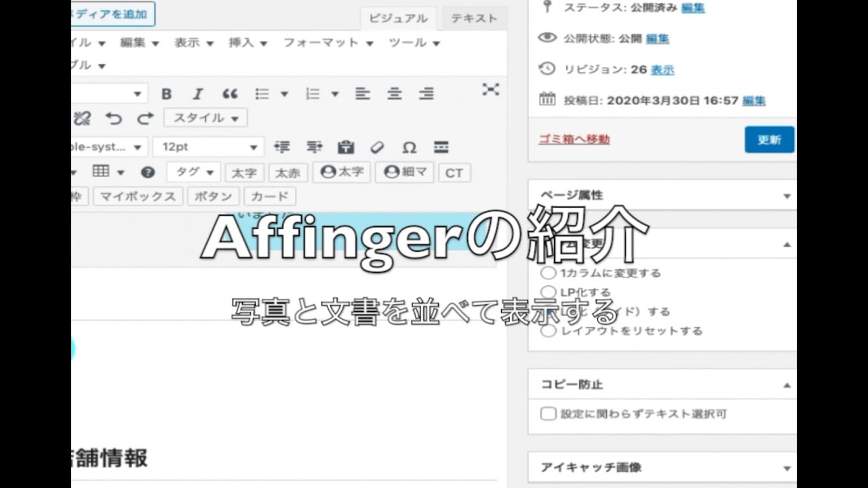Open the font family dropdown
The width and height of the screenshot is (868, 488).
click(109, 147)
